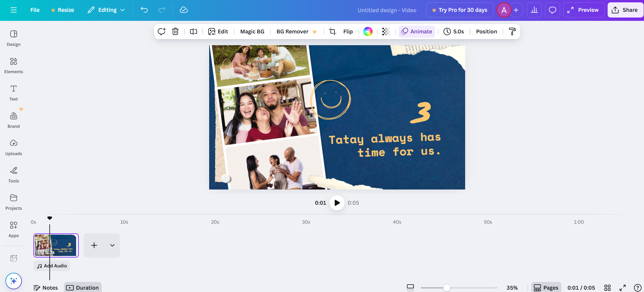Adjust the zoom slider handle
644x292 pixels.
pyautogui.click(x=447, y=288)
